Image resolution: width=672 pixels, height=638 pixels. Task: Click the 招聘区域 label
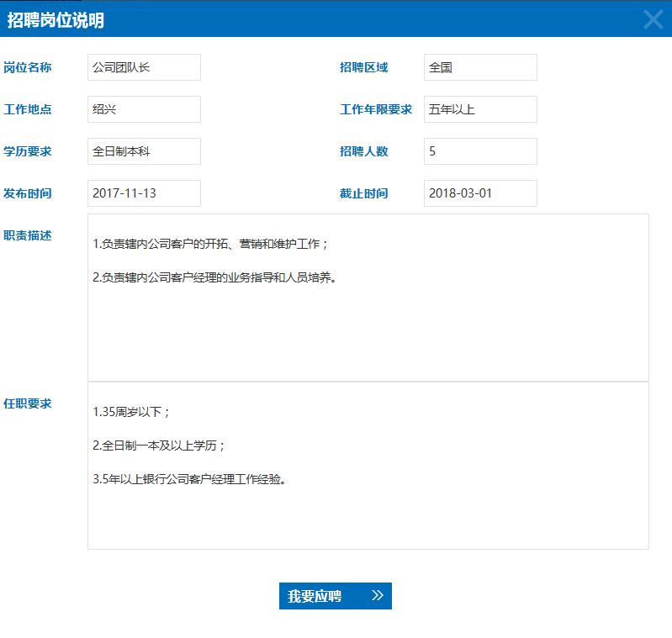363,67
